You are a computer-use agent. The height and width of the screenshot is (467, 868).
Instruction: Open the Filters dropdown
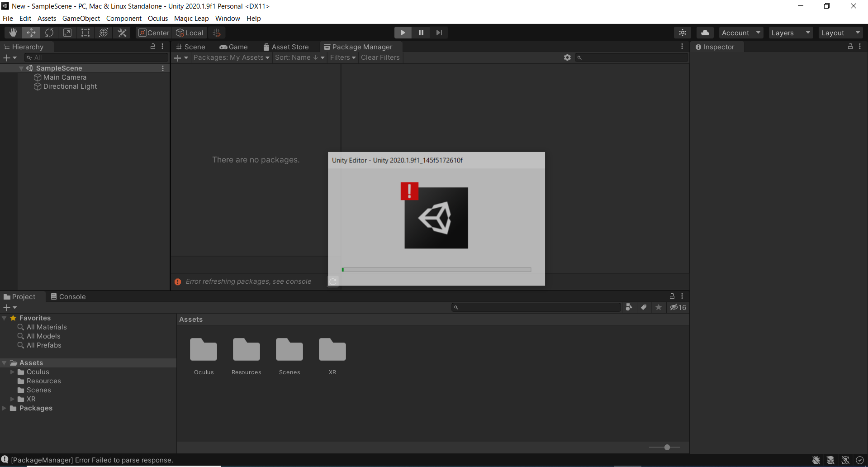pyautogui.click(x=342, y=57)
